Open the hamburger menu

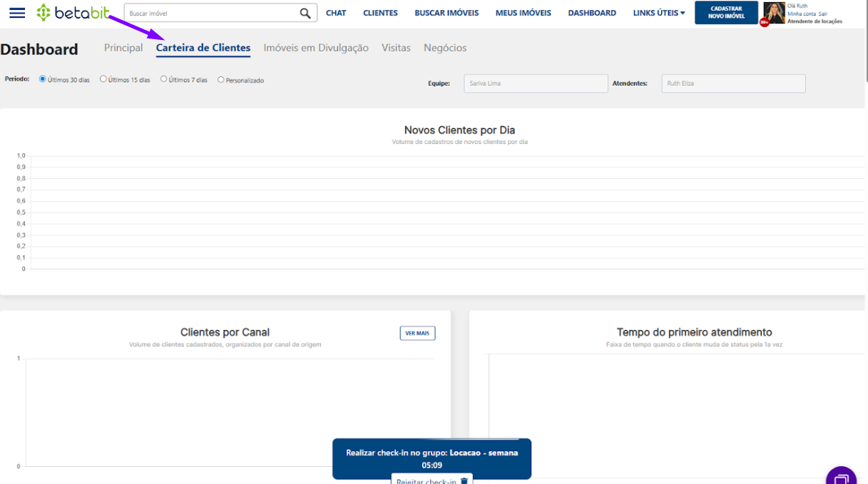click(x=17, y=13)
